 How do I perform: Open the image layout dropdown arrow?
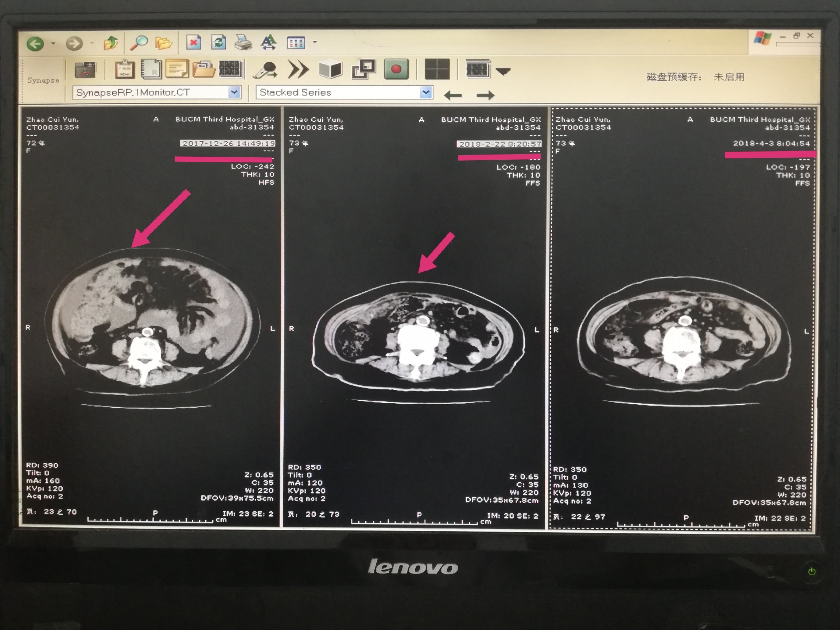tap(503, 71)
